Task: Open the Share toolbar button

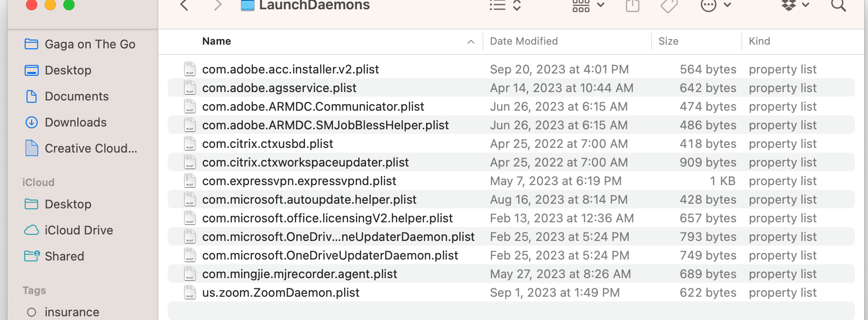Action: [632, 6]
